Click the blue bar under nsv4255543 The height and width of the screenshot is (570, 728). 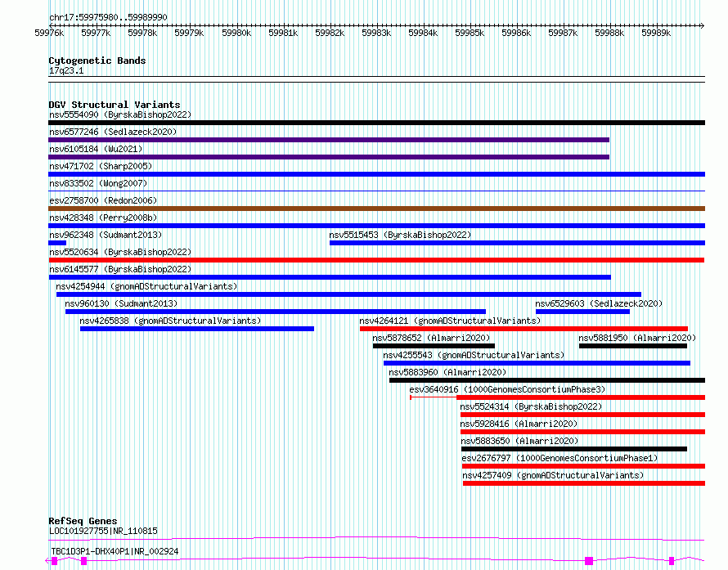(537, 363)
